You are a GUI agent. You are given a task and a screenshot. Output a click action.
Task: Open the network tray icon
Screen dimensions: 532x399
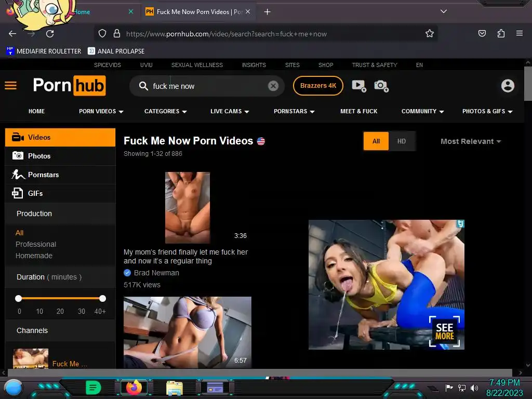[x=461, y=388]
